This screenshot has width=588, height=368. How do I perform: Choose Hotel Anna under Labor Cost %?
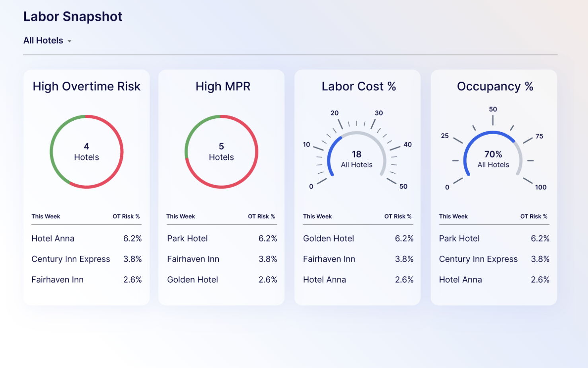pos(325,280)
